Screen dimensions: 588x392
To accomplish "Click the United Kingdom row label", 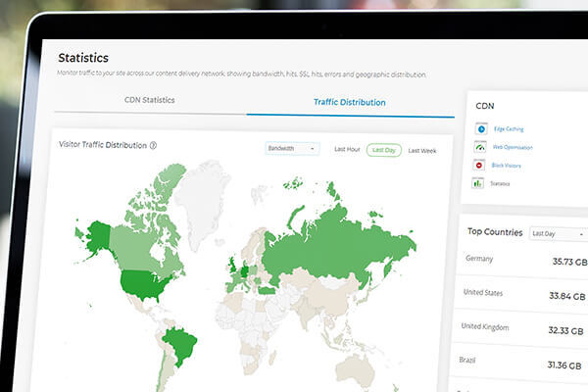I will pos(485,326).
